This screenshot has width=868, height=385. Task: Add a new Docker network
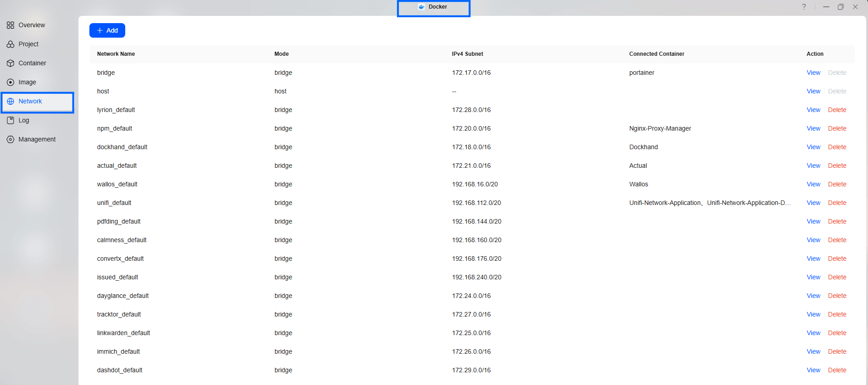pyautogui.click(x=107, y=30)
